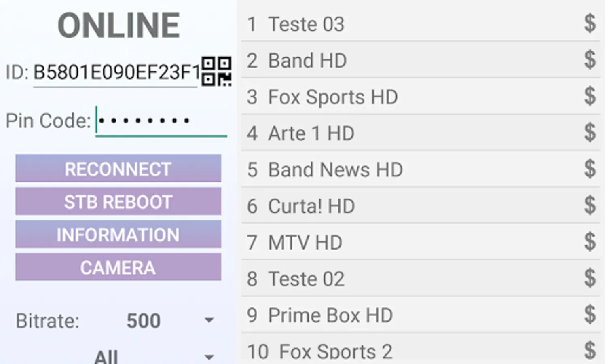Open the INFORMATION button
605x364 pixels.
(x=118, y=234)
